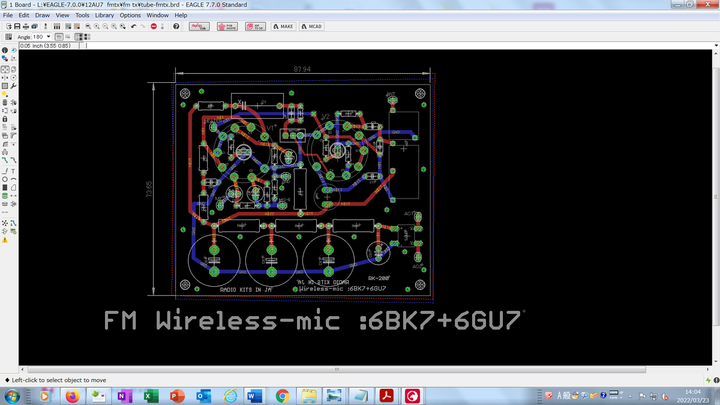Click the MCAD button
This screenshot has height=405, width=720.
(x=314, y=26)
